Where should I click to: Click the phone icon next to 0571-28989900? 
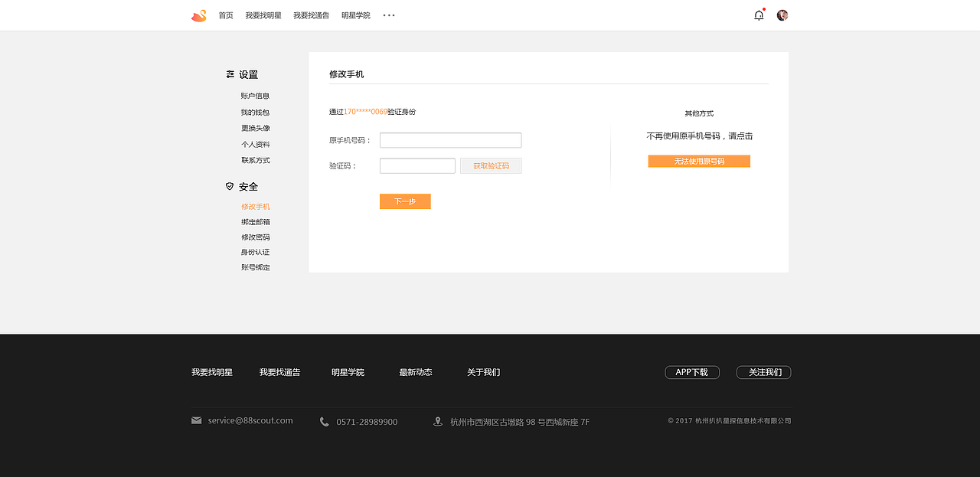[323, 421]
